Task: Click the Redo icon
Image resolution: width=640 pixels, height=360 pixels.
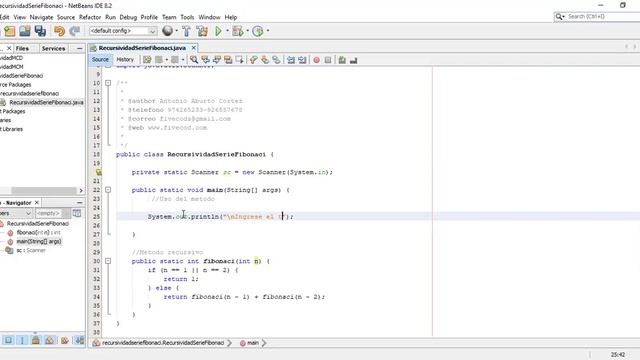Action: click(75, 31)
